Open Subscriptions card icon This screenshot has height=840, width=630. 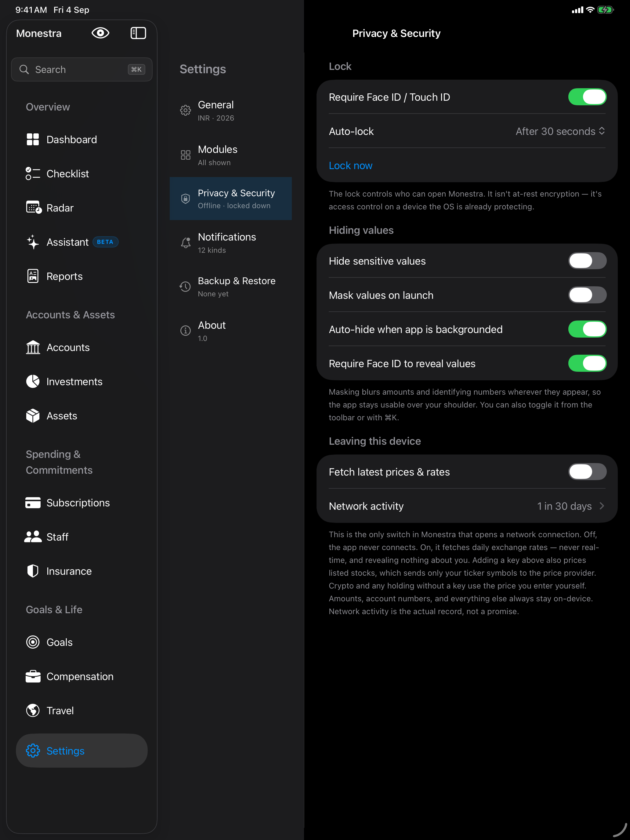point(33,502)
